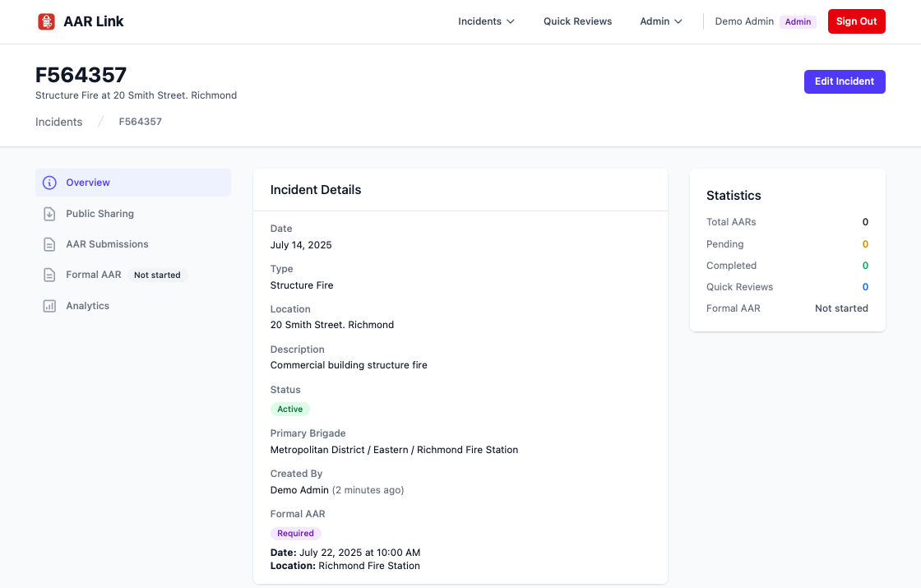921x588 pixels.
Task: Expand the Admin dropdown
Action: [661, 21]
